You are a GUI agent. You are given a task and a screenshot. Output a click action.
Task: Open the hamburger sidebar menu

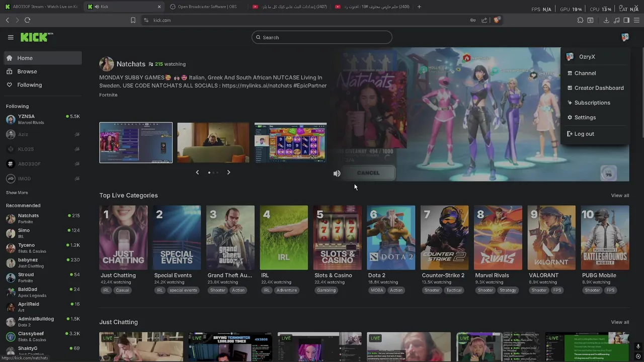[x=11, y=37]
